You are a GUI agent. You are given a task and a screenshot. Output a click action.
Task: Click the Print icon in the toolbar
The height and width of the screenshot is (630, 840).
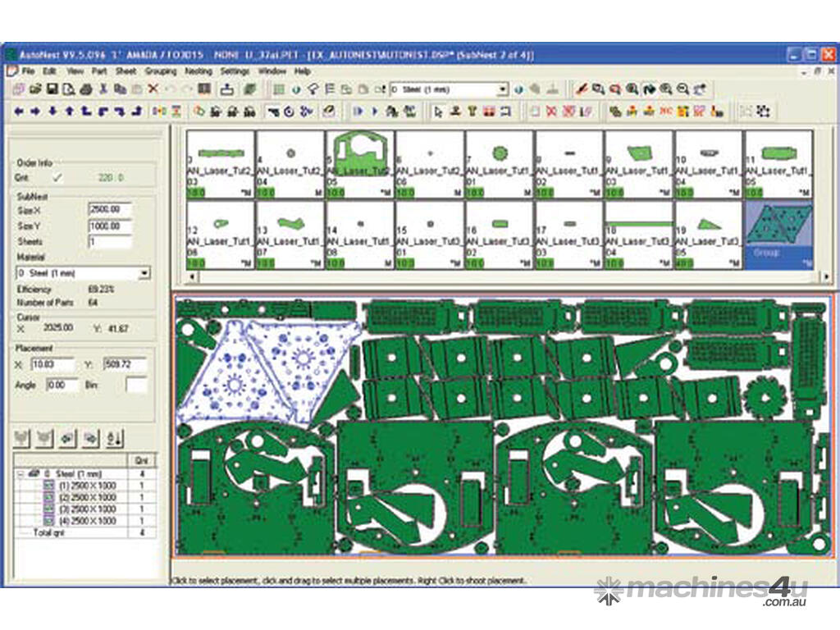click(x=86, y=89)
